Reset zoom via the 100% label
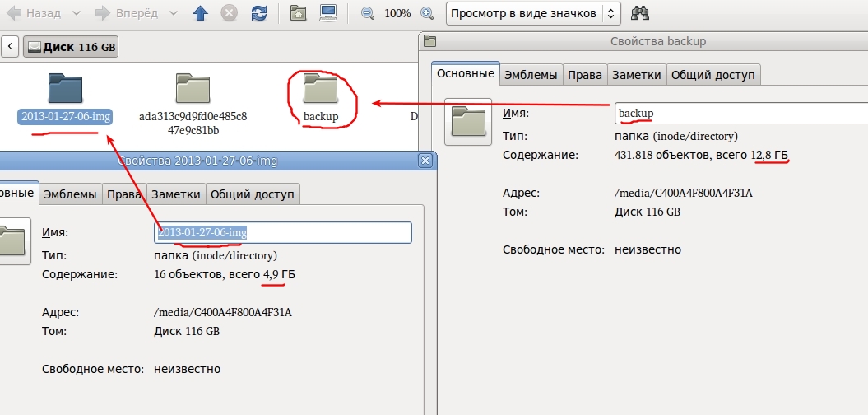This screenshot has height=415, width=868. [397, 13]
